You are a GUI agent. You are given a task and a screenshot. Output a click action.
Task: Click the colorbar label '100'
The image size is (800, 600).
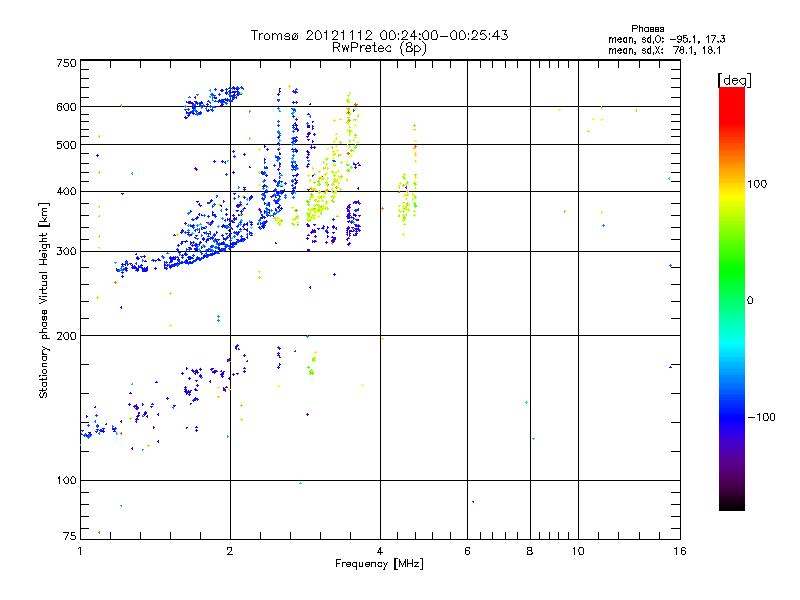point(757,184)
